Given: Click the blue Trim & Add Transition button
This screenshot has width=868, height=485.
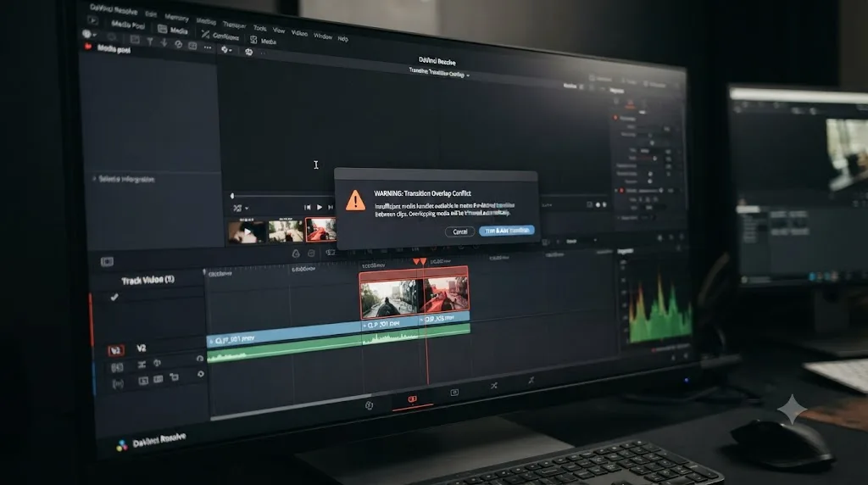Looking at the screenshot, I should [x=507, y=231].
